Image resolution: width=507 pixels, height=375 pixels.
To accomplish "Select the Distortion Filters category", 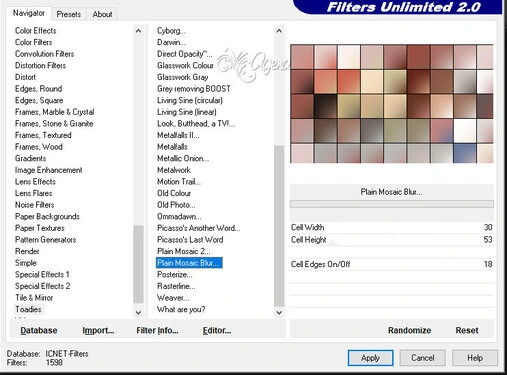I will [40, 66].
